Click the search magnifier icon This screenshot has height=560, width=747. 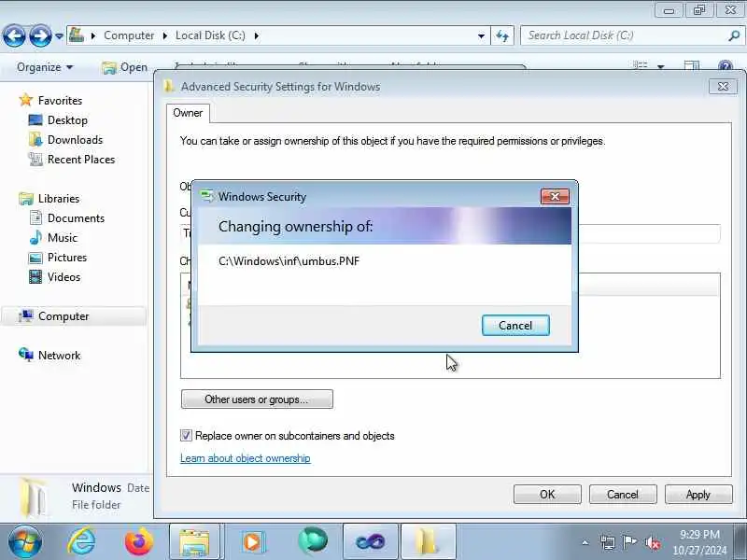734,35
